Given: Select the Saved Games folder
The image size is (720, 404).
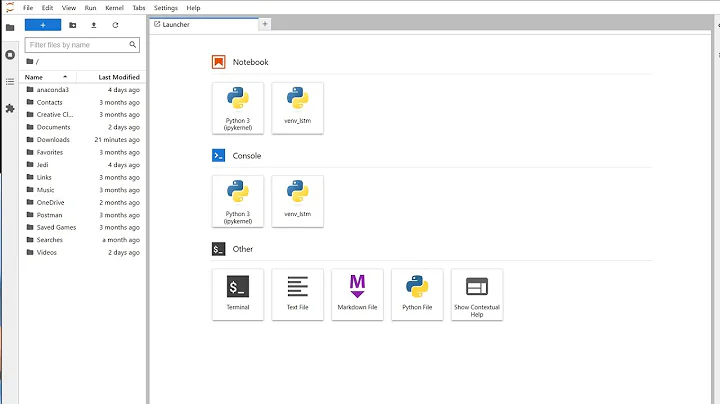Looking at the screenshot, I should pos(83,227).
